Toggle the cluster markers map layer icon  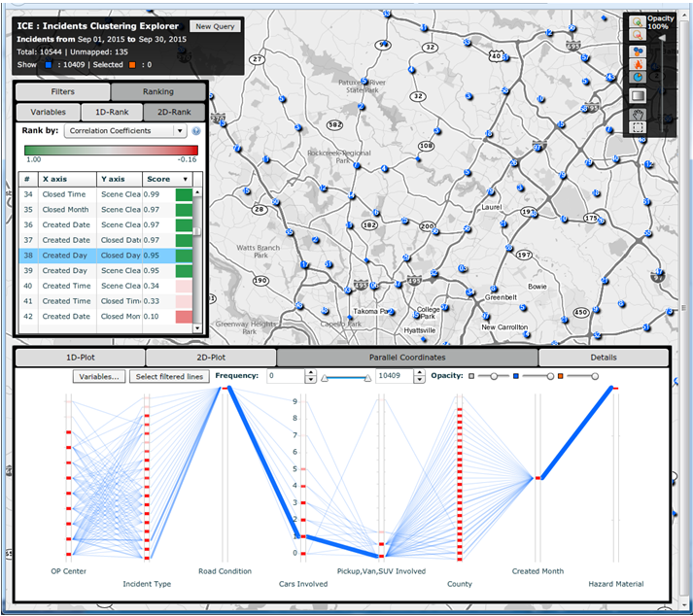click(x=638, y=51)
